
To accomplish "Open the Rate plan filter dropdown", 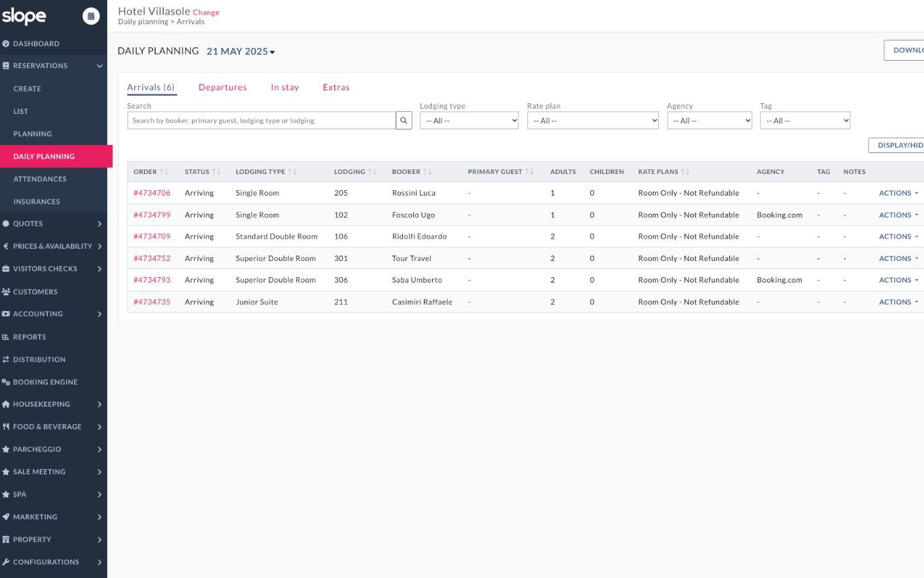I will (592, 121).
